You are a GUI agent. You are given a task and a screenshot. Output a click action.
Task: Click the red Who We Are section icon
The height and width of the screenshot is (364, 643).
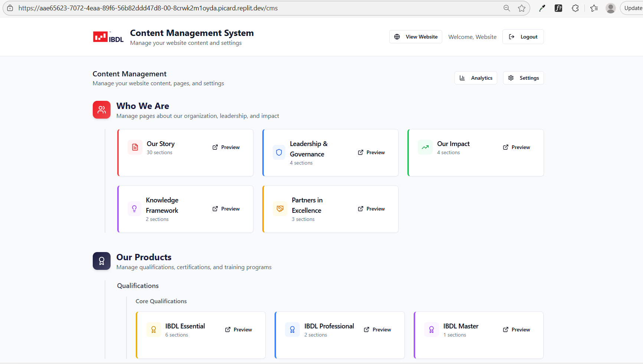tap(102, 110)
